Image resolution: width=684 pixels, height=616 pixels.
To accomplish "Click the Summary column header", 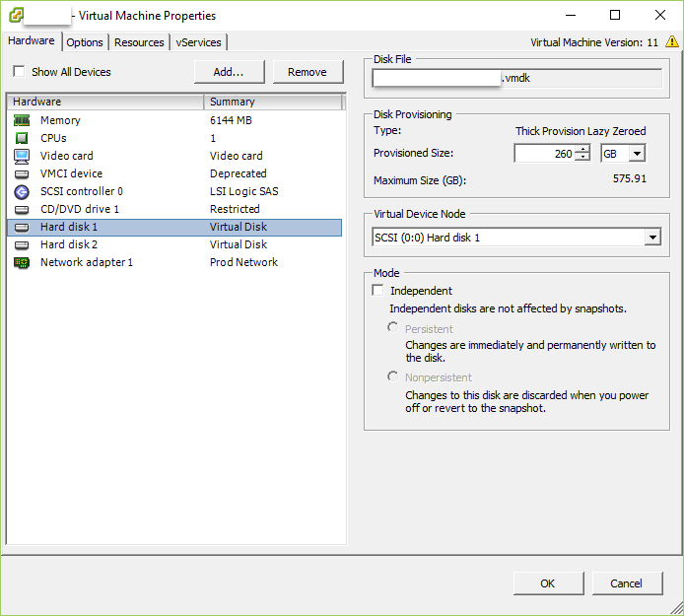I will [x=273, y=102].
